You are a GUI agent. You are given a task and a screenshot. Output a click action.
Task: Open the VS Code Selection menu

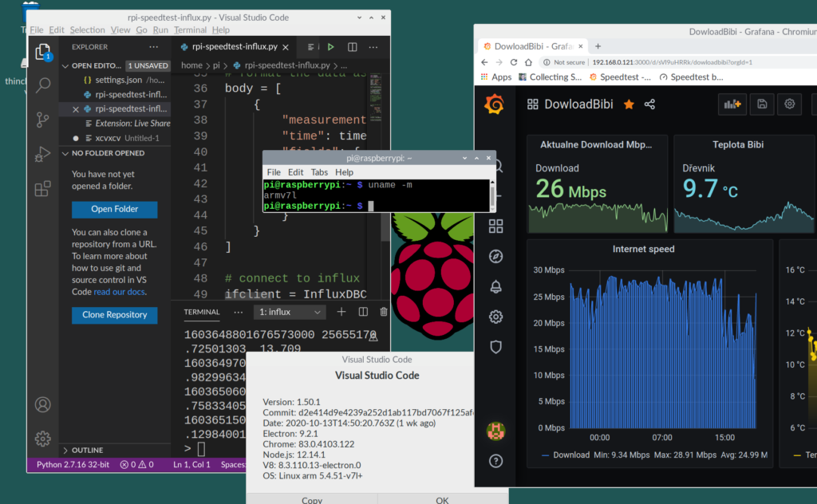[x=87, y=30]
